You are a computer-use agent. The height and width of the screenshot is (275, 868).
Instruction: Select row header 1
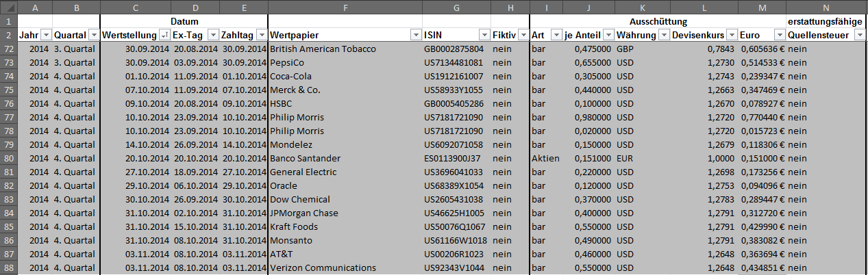coord(8,21)
